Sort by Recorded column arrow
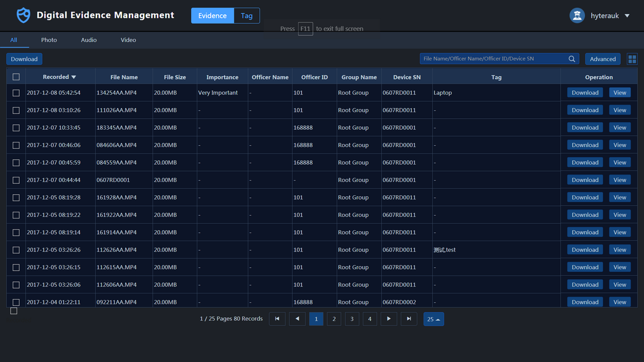The width and height of the screenshot is (644, 362). tap(74, 77)
